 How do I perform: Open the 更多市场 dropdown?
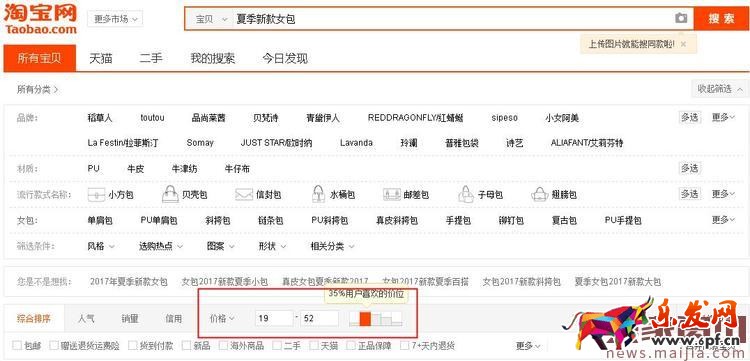coord(115,19)
